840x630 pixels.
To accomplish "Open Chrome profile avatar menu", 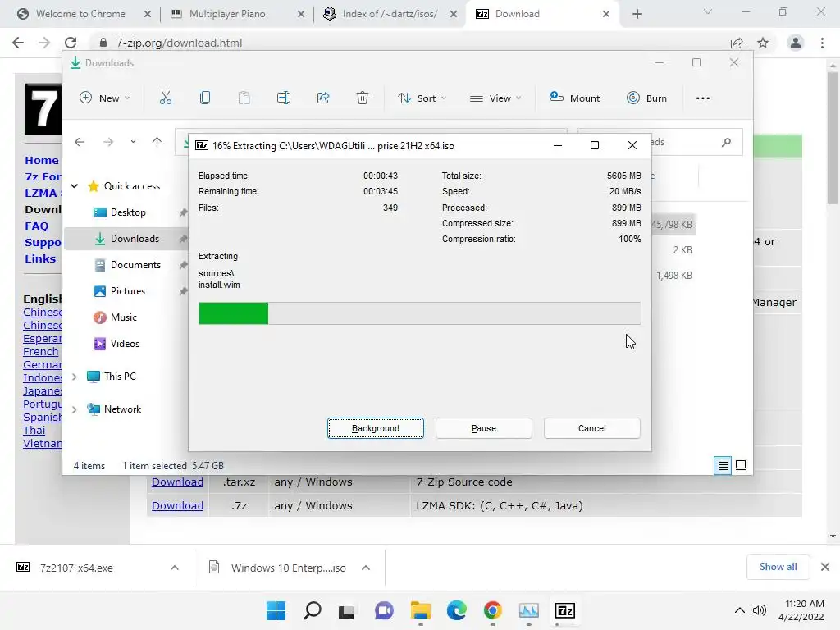I will 796,43.
